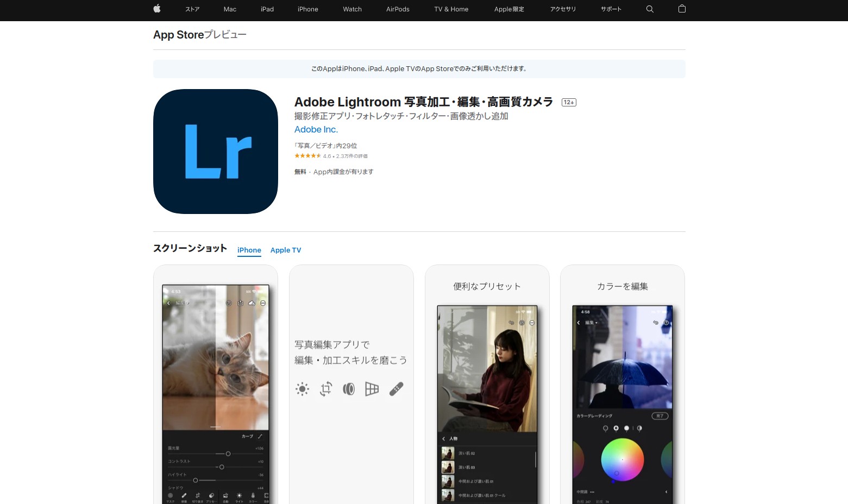Click the color mix circles icon

tap(349, 389)
